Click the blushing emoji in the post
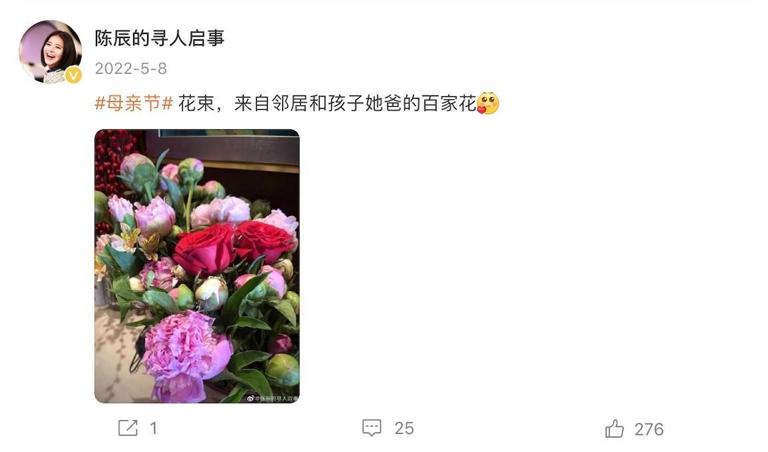The width and height of the screenshot is (768, 452). pyautogui.click(x=488, y=103)
